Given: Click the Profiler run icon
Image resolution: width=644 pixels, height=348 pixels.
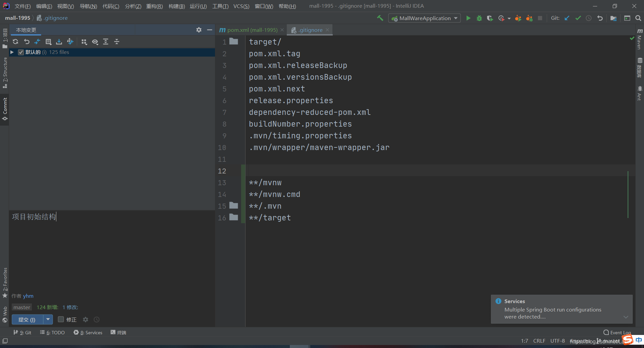Looking at the screenshot, I should [x=501, y=18].
